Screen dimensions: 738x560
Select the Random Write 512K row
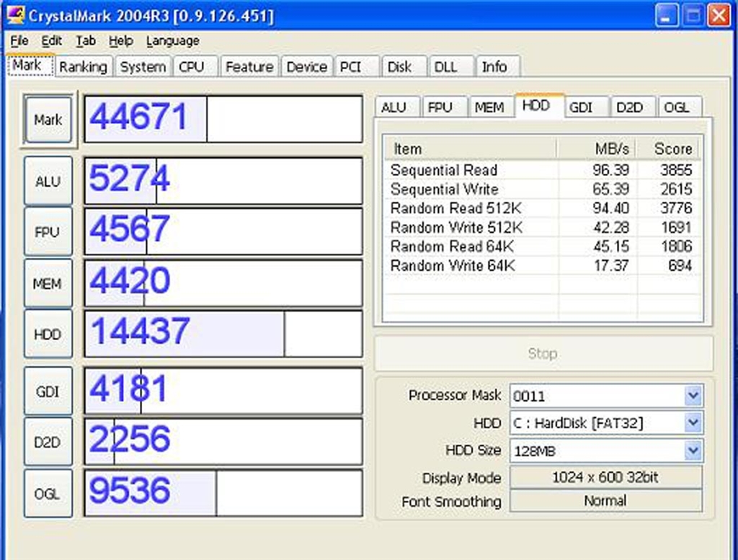541,227
